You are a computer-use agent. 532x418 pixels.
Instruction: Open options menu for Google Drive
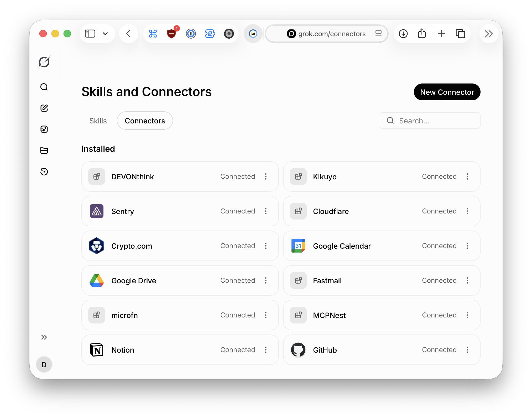point(266,280)
